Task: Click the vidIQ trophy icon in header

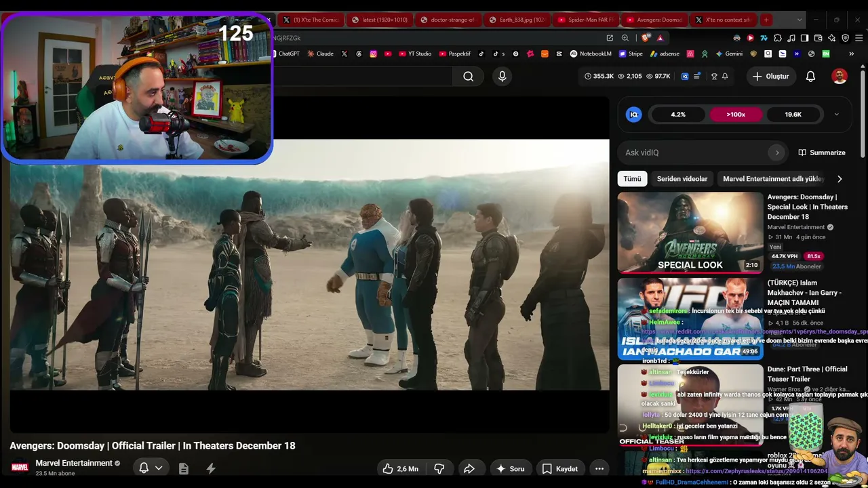Action: tap(713, 77)
